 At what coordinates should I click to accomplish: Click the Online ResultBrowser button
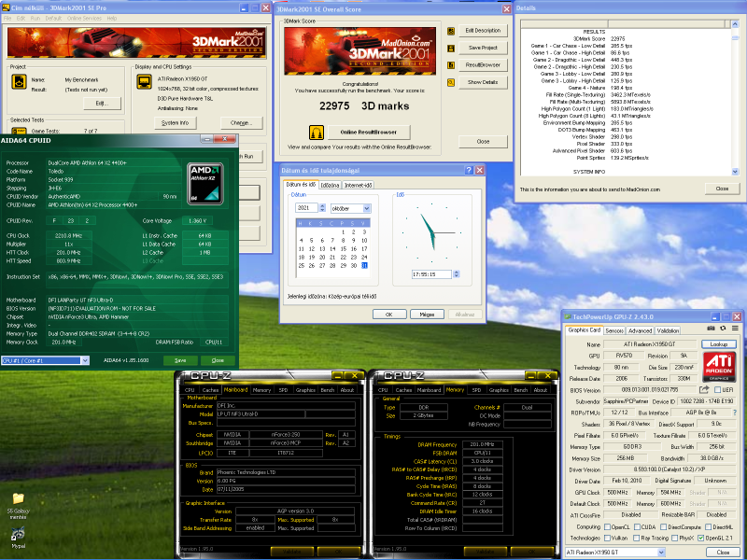(x=368, y=132)
